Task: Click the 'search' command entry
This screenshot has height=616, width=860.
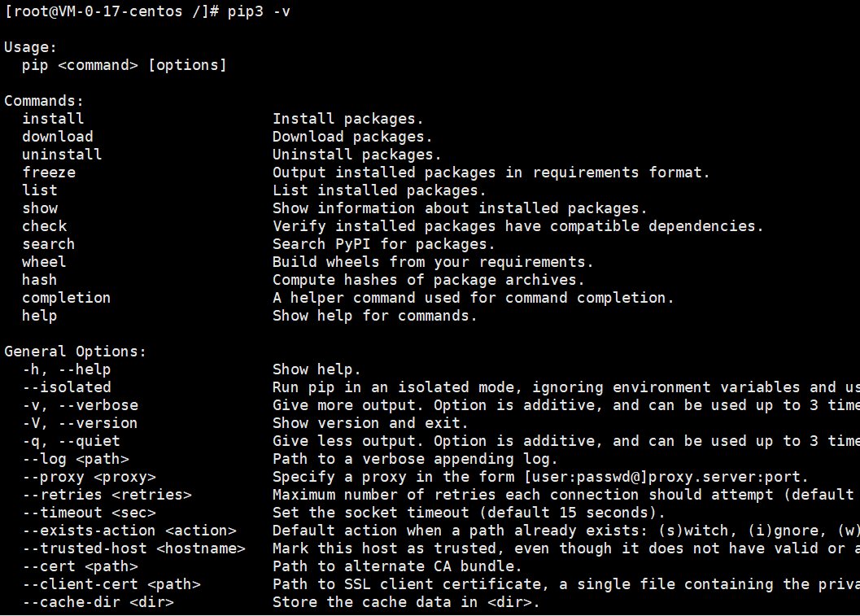Action: tap(48, 244)
